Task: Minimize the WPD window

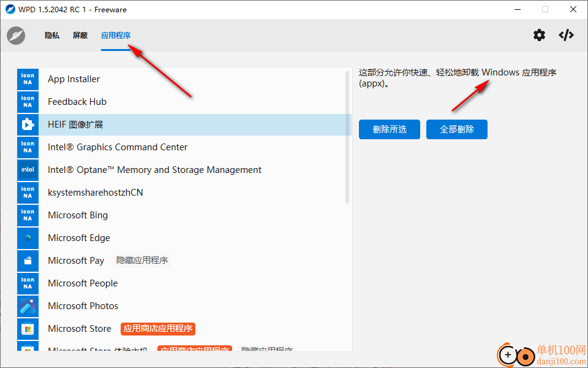Action: pos(517,9)
